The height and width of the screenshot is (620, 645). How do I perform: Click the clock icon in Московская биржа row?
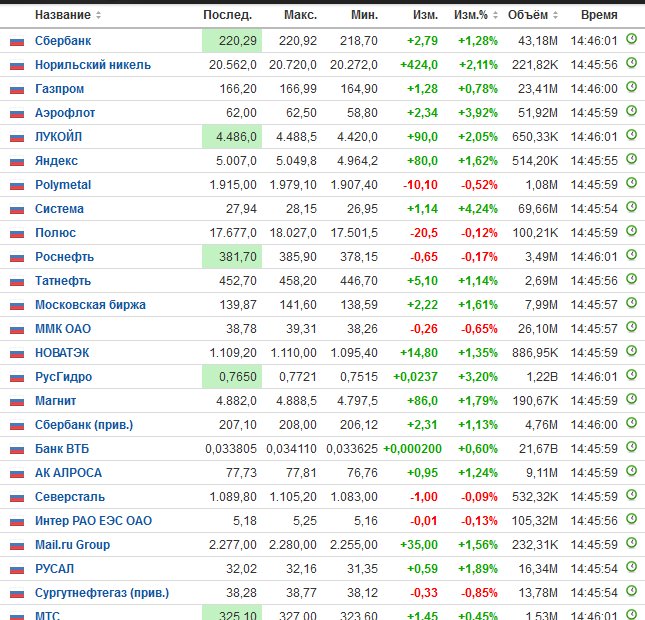coord(631,303)
